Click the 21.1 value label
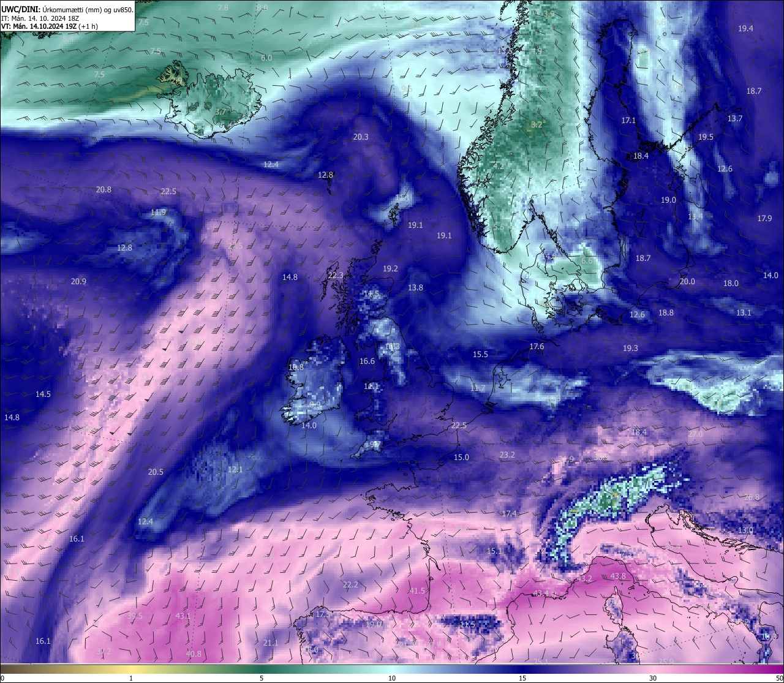 coord(270,643)
